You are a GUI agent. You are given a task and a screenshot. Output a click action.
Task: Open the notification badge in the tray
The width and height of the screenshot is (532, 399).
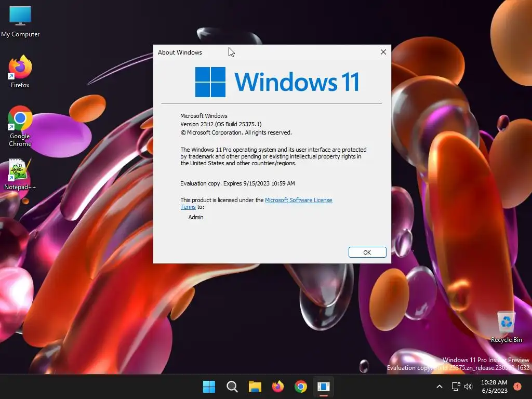coord(517,386)
